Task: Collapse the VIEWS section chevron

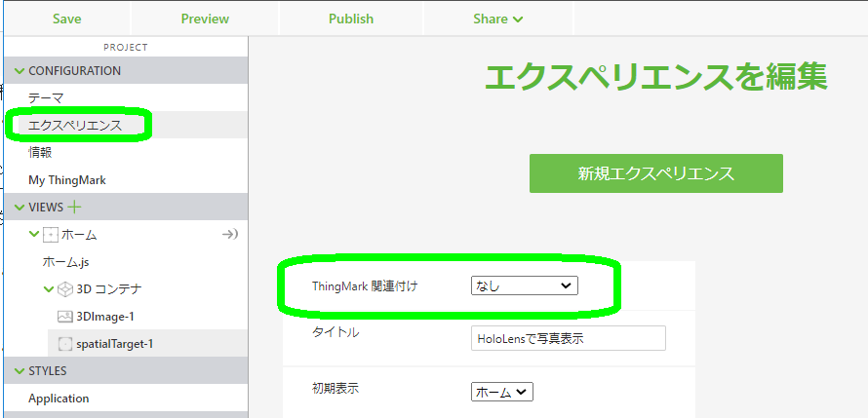Action: coord(20,208)
